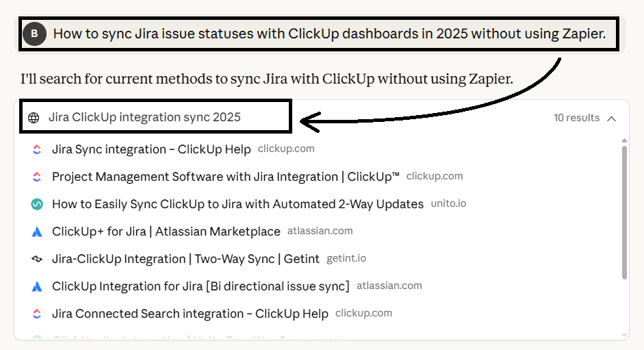
Task: Open Jira-ClickUp Integration Two-Way Sync Getint link
Action: (x=185, y=259)
